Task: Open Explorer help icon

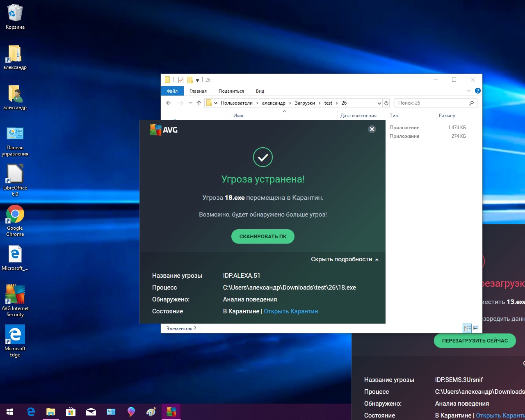Action: (x=477, y=91)
